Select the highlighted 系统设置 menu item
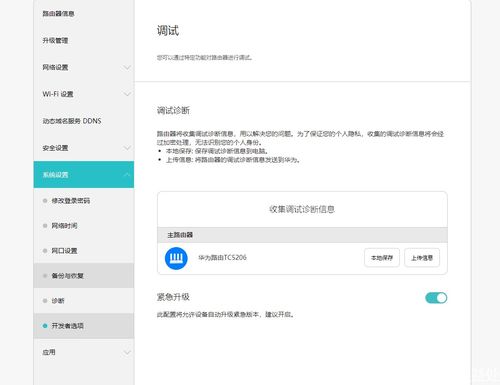500x385 pixels. (x=84, y=174)
